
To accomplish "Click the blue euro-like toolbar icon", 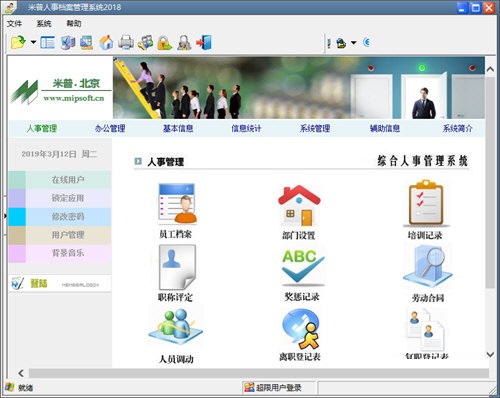I will [367, 42].
